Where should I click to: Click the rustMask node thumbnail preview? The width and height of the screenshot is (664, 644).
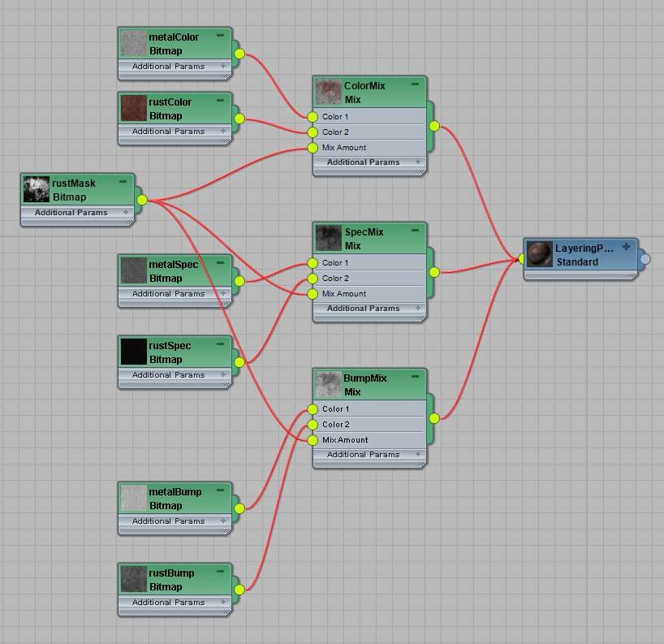pyautogui.click(x=37, y=189)
